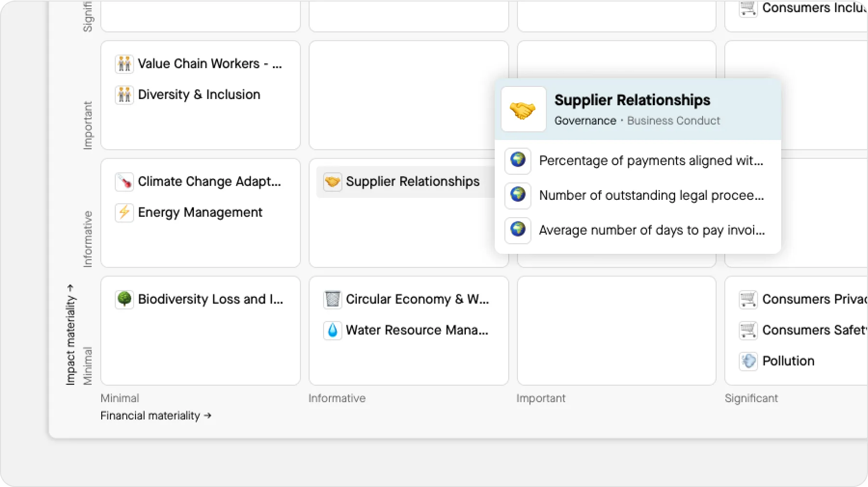The image size is (868, 487).
Task: Click globe icon beside Percentage of payments
Action: point(518,161)
